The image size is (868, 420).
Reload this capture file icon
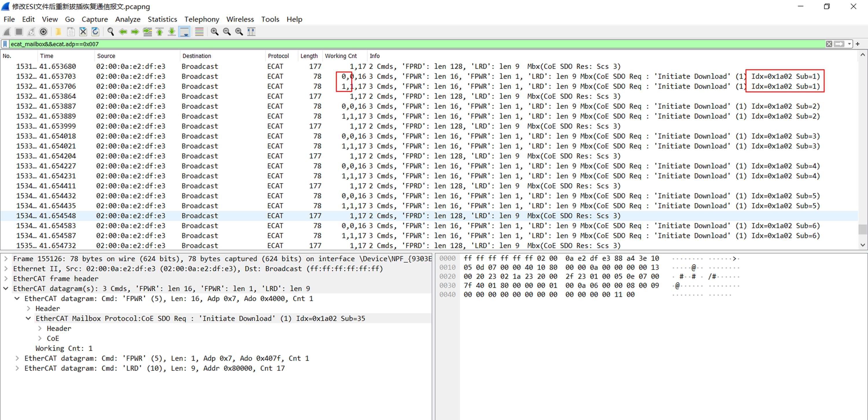(x=95, y=32)
